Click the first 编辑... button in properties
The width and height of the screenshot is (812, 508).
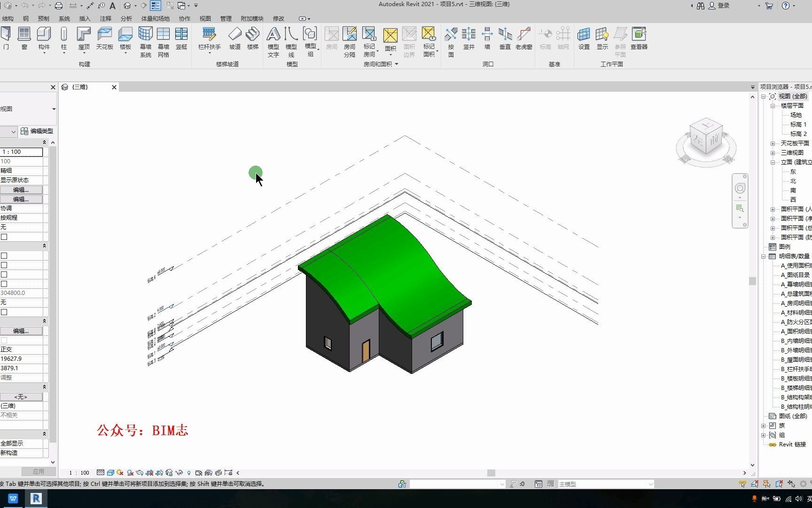pos(21,190)
